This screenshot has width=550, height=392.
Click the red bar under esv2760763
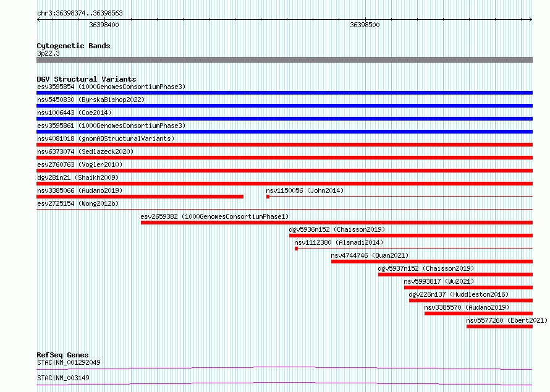(x=284, y=171)
